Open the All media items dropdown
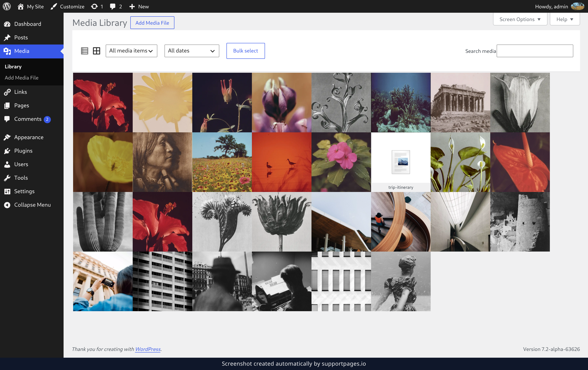588x370 pixels. coord(131,51)
